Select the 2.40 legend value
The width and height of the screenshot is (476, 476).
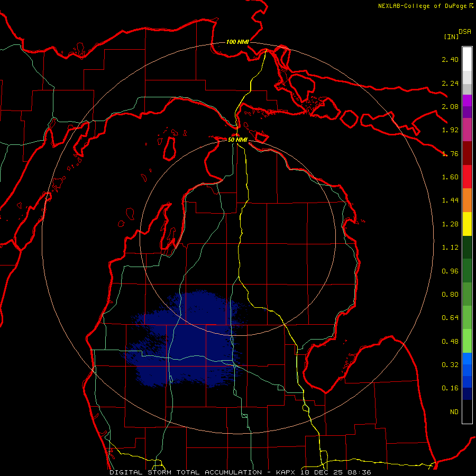click(450, 59)
